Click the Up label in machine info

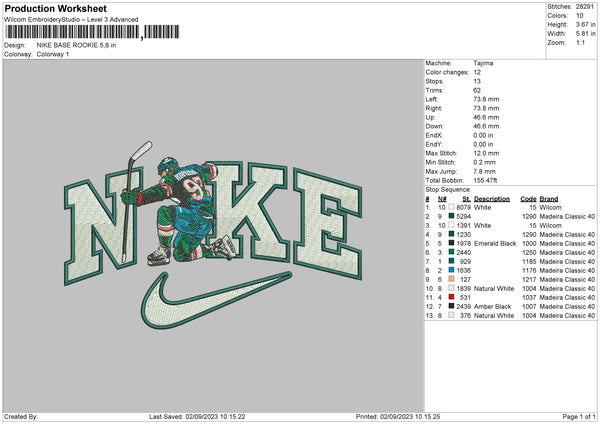tap(430, 117)
